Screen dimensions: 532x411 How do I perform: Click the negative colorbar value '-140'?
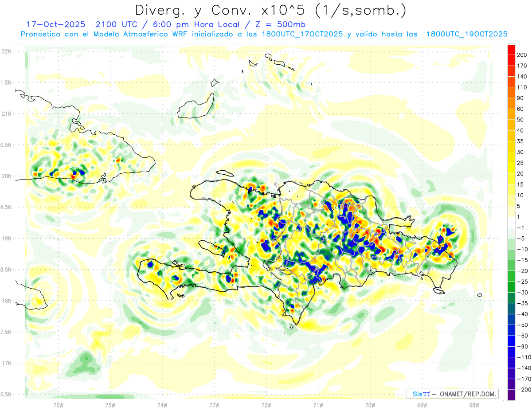click(524, 368)
